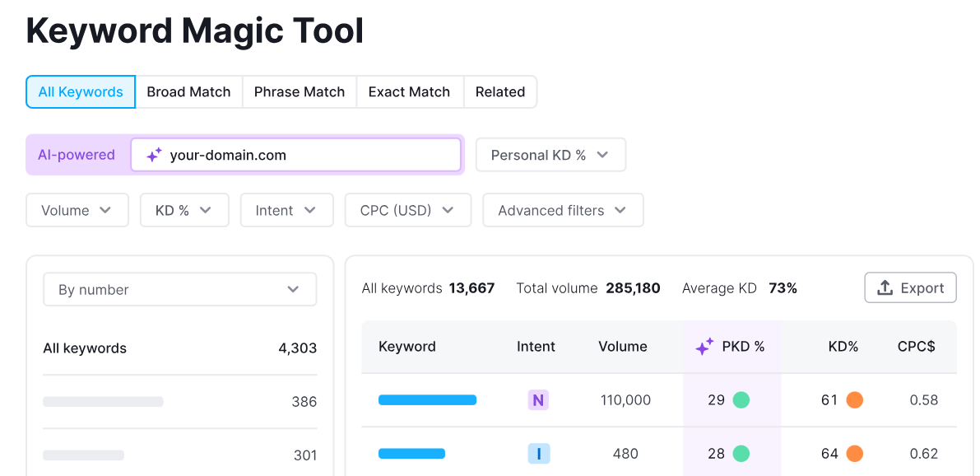Expand the KD % filter
This screenshot has width=980, height=476.
point(184,210)
